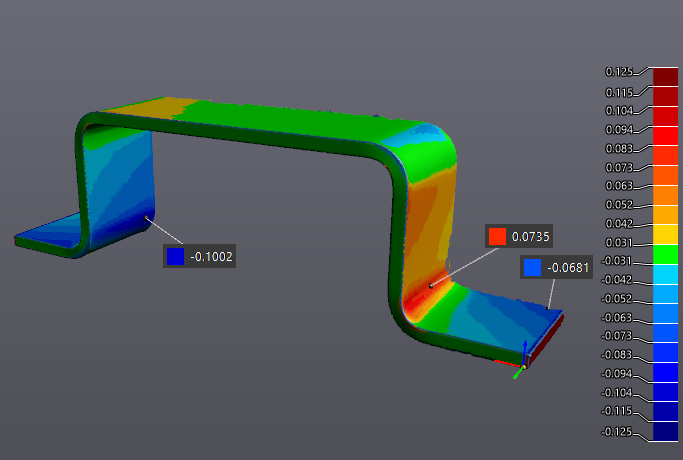Click the -0.073 legend value

coord(617,336)
